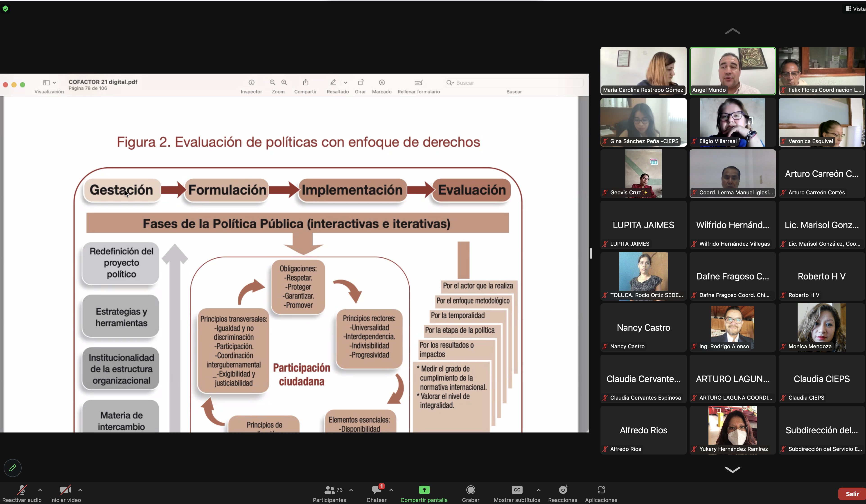Open the Reacciones emoji icon

[563, 490]
